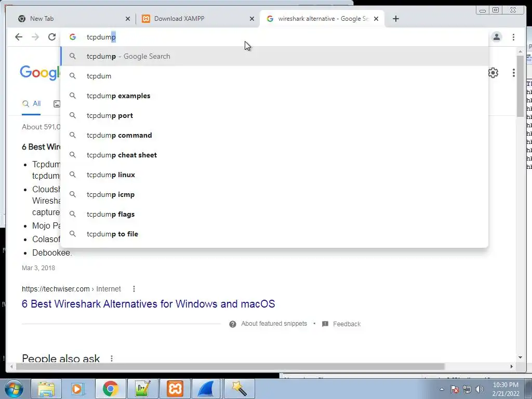
Task: Launch Windows Media Player from taskbar
Action: (x=78, y=389)
